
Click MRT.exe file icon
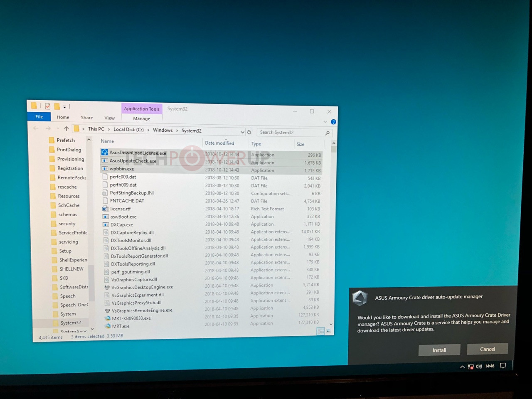click(108, 326)
